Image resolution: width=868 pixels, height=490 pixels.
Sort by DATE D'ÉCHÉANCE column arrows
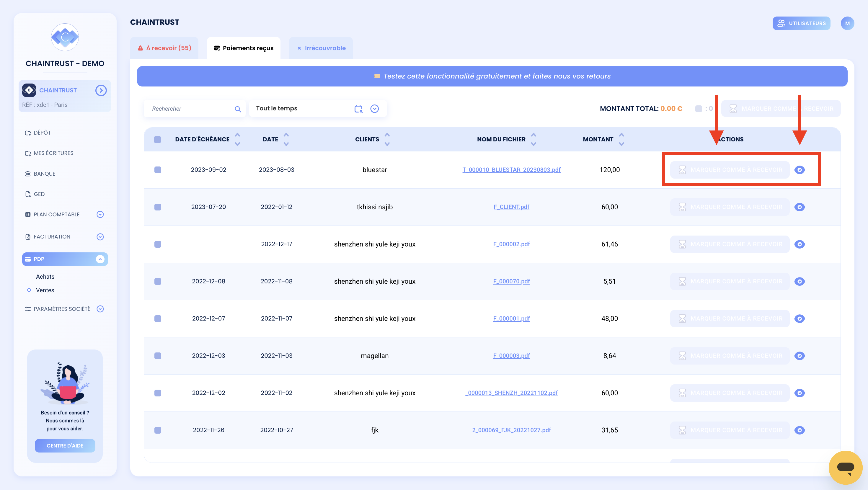click(238, 139)
